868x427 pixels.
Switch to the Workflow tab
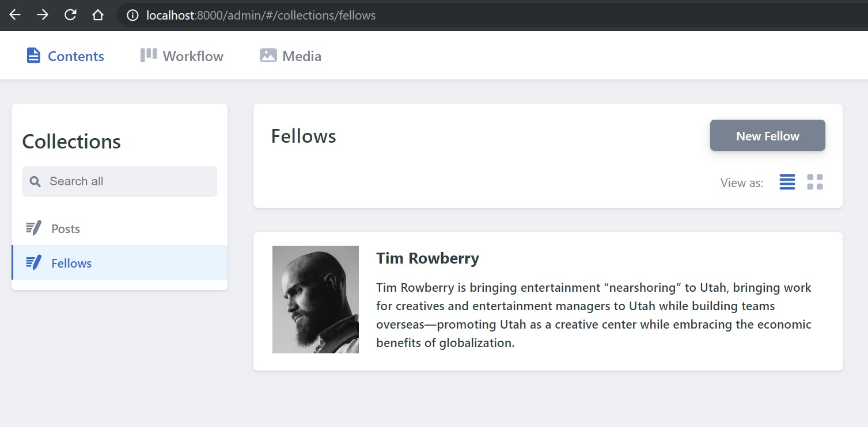[181, 56]
